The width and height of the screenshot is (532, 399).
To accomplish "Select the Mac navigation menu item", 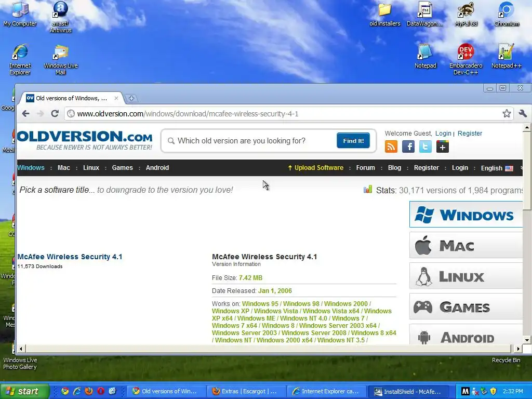I will (x=64, y=168).
